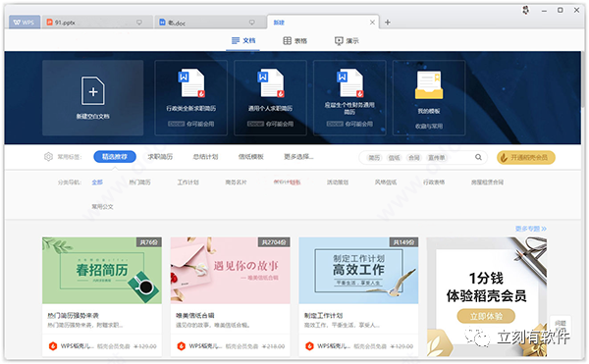Expand 更多选择... tag options
589x364 pixels.
point(298,156)
